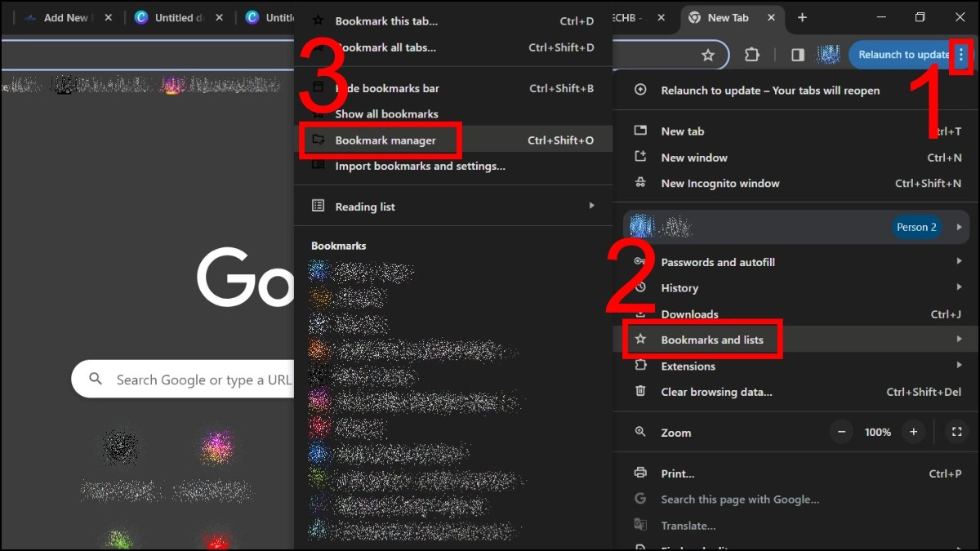This screenshot has height=551, width=980.
Task: Click the magnifier icon in the search bar
Action: [96, 379]
